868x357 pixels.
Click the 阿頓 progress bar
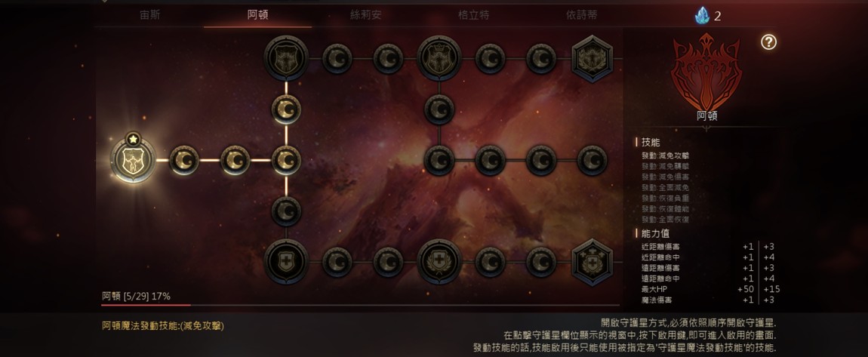pos(360,305)
